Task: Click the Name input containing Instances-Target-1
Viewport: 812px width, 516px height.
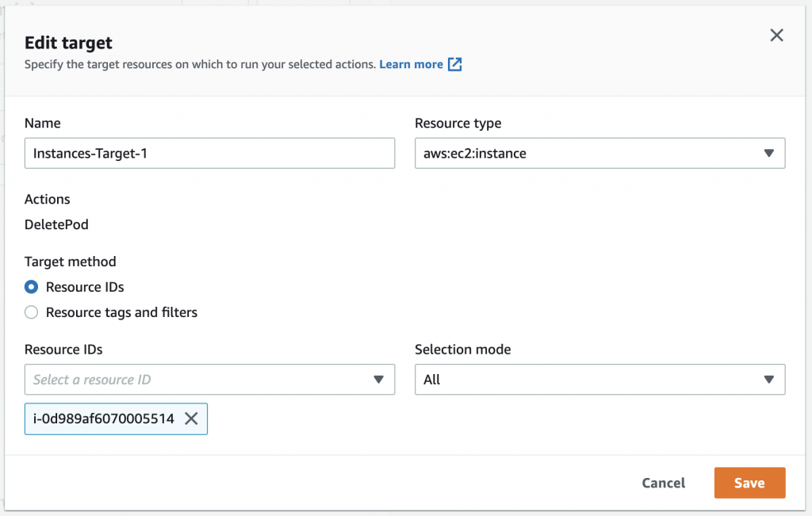Action: point(209,153)
